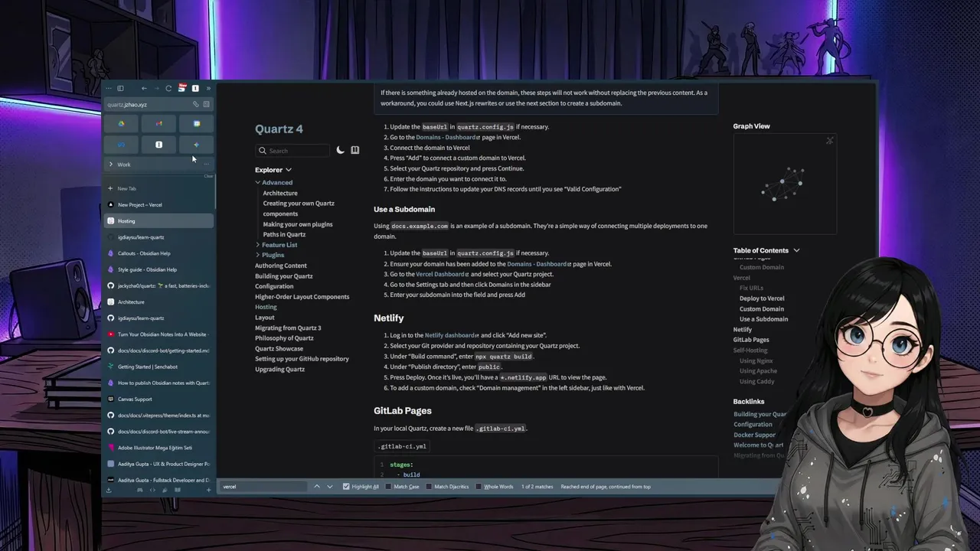Viewport: 980px width, 551px height.
Task: Open Architecture page under Advanced
Action: [x=280, y=193]
